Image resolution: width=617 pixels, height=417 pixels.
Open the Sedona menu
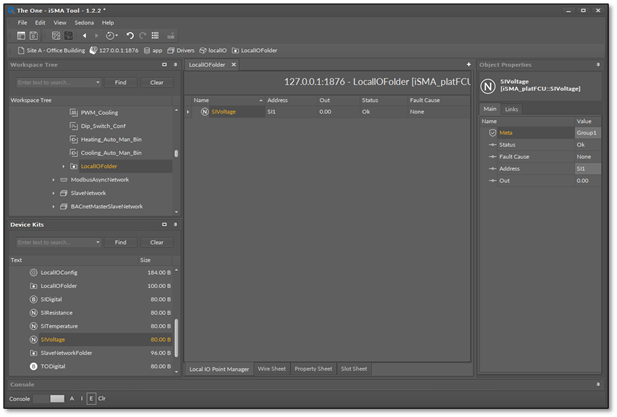[x=84, y=22]
